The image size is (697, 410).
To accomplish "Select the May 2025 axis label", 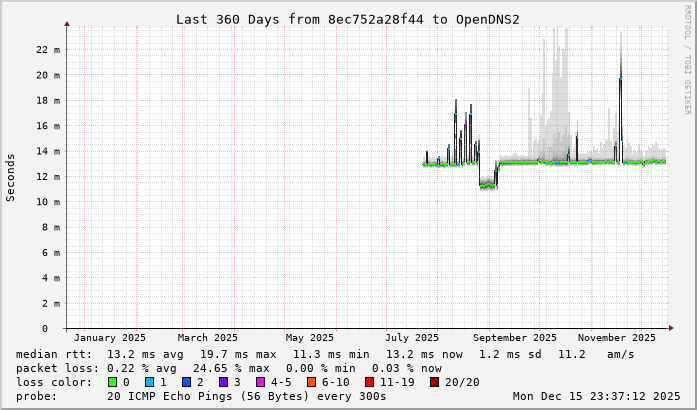I will click(309, 338).
